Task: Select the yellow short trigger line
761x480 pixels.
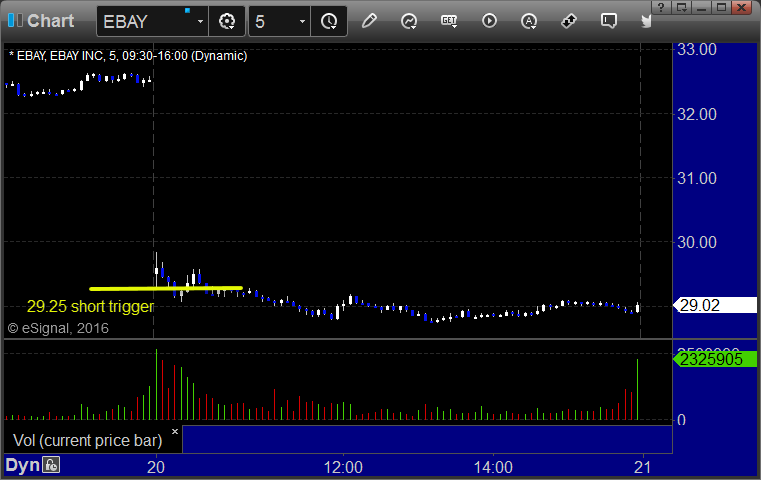Action: point(166,288)
